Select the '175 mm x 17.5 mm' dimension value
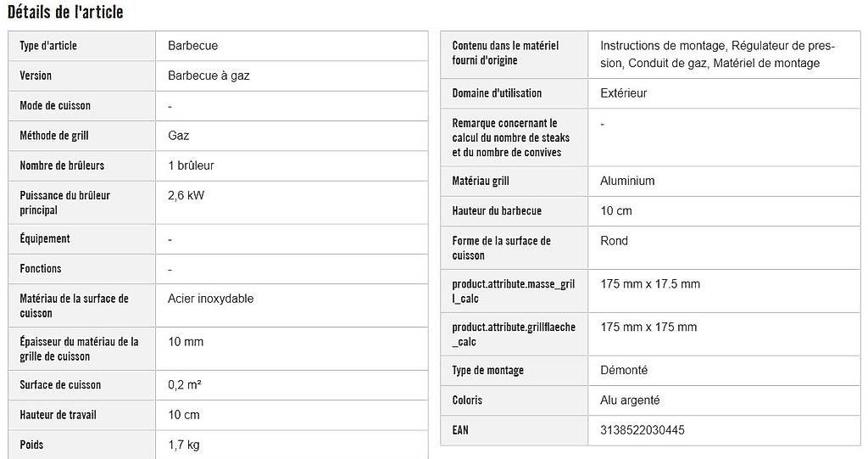868x459 pixels. [650, 284]
